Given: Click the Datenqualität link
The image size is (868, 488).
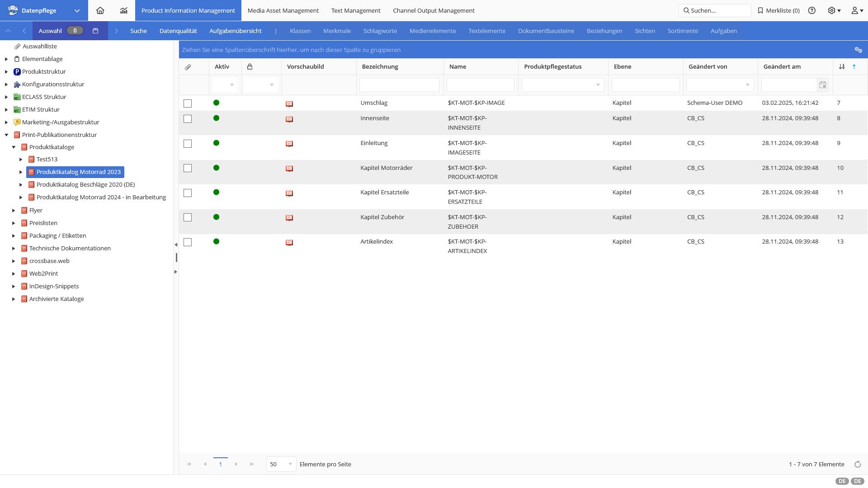Looking at the screenshot, I should tap(178, 31).
